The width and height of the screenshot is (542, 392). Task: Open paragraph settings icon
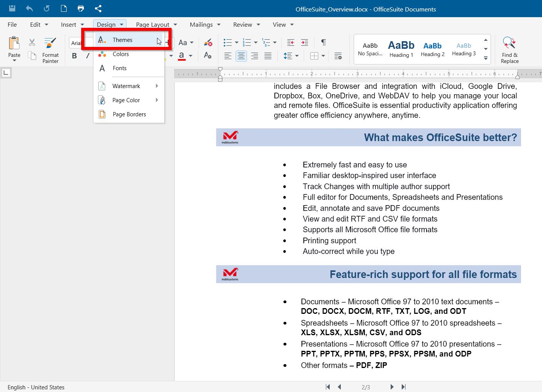tap(338, 56)
